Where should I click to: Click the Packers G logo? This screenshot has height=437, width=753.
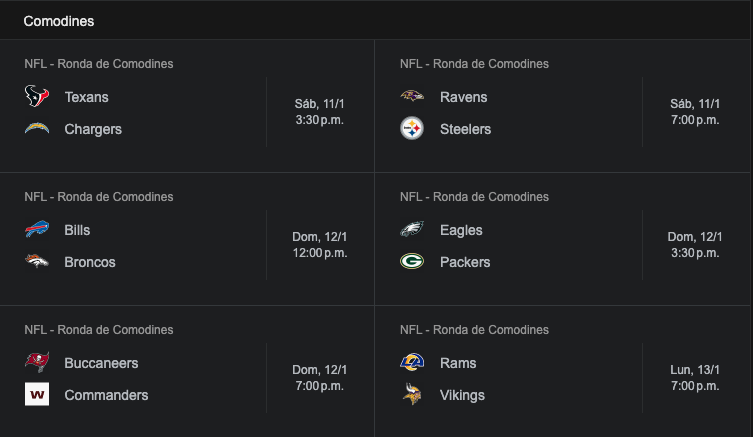tap(412, 261)
